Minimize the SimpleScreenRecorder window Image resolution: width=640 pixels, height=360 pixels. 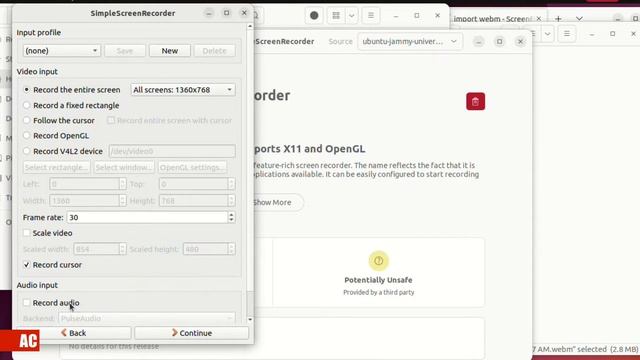[x=209, y=13]
